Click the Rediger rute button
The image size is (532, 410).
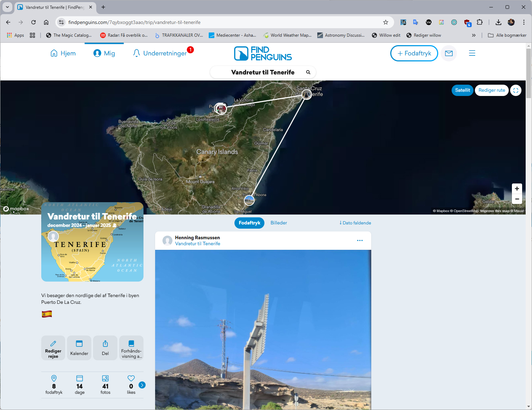coord(491,90)
